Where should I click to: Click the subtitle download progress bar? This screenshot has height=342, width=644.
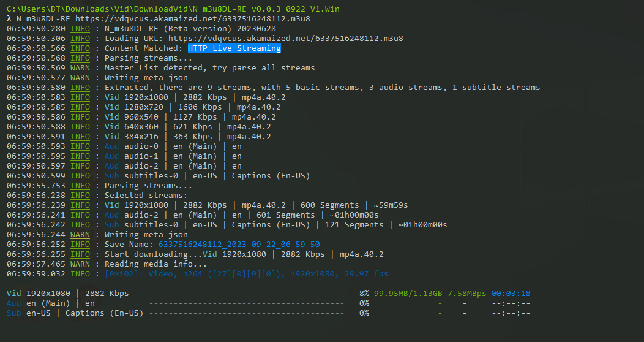[x=246, y=313]
